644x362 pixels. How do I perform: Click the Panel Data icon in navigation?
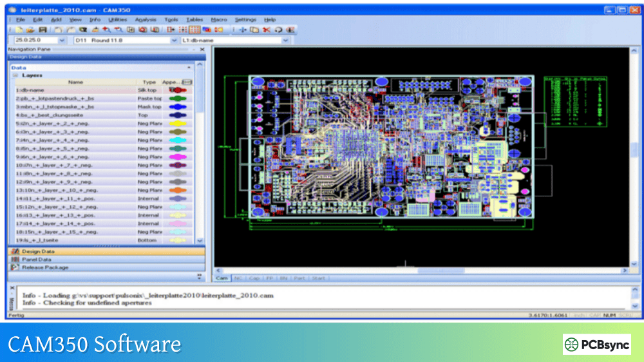[x=15, y=260]
